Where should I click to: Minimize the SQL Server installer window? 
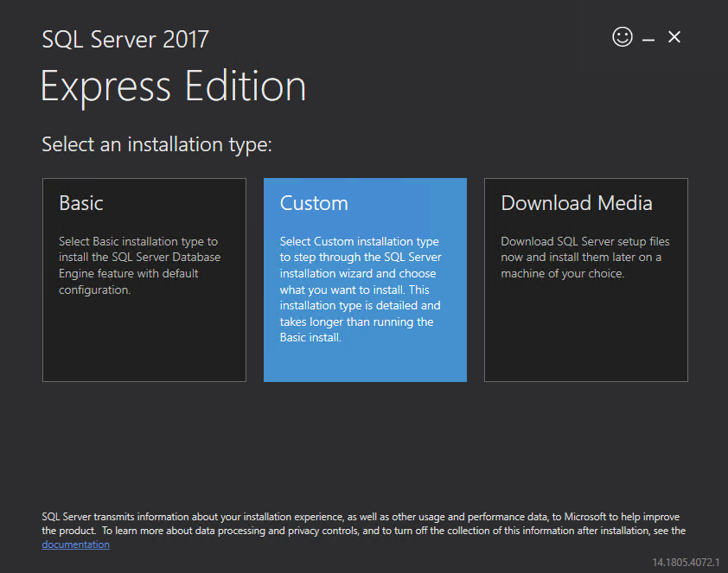pyautogui.click(x=648, y=41)
